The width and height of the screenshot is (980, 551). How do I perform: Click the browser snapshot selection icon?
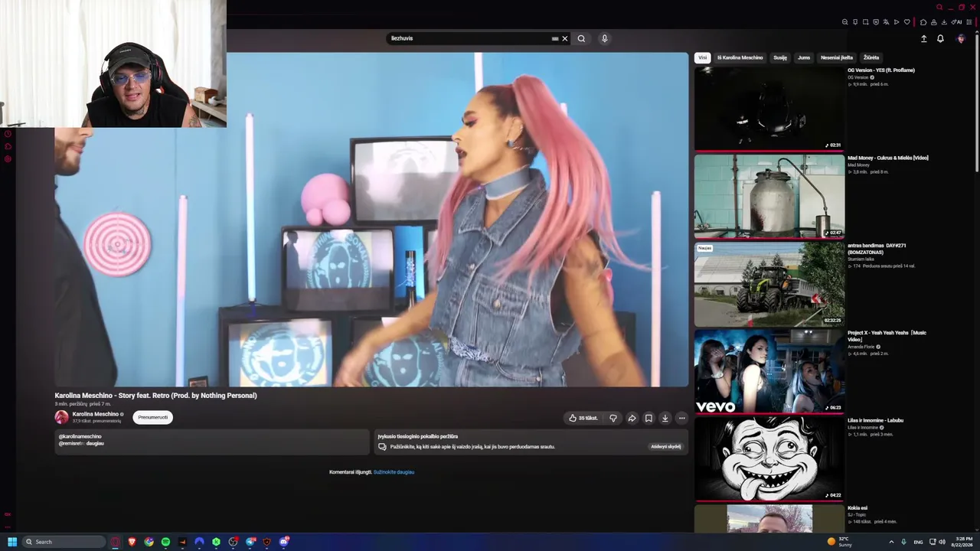click(866, 22)
